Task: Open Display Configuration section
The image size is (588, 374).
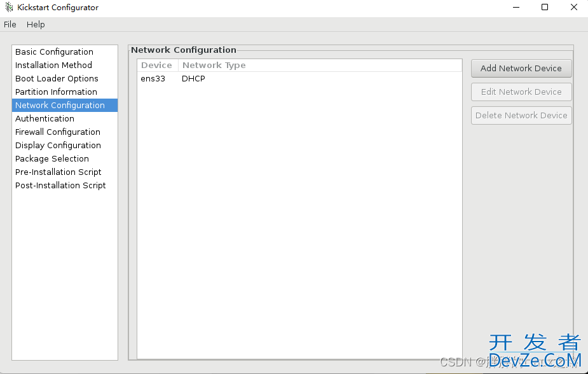Action: (65, 145)
